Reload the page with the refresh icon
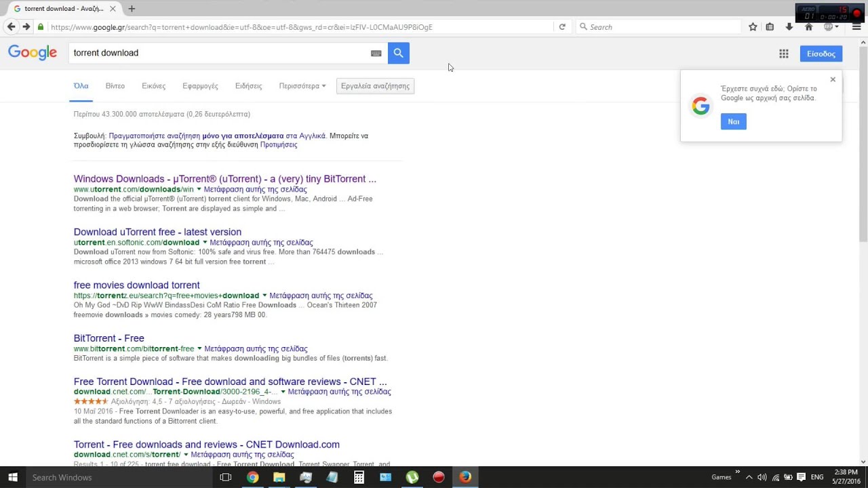Image resolution: width=868 pixels, height=488 pixels. pyautogui.click(x=562, y=27)
